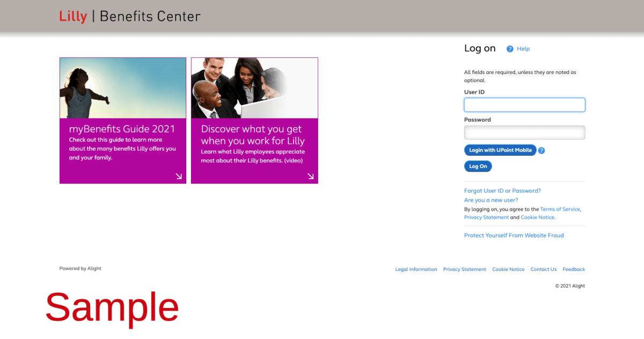
Task: Open the Feedback footer link
Action: click(574, 269)
